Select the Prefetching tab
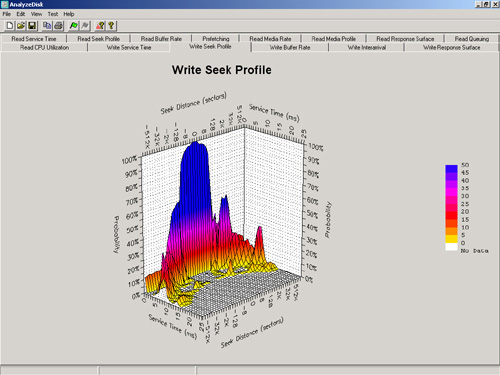The height and width of the screenshot is (375, 500). pos(216,39)
